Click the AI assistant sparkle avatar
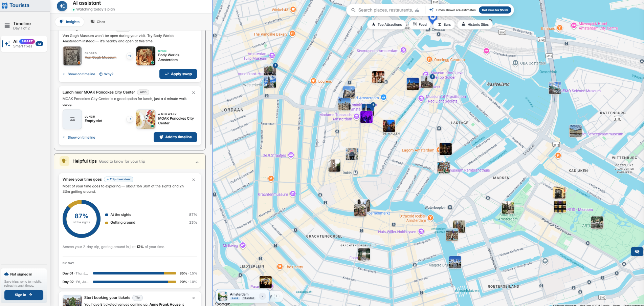Image resolution: width=644 pixels, height=306 pixels. click(x=62, y=6)
